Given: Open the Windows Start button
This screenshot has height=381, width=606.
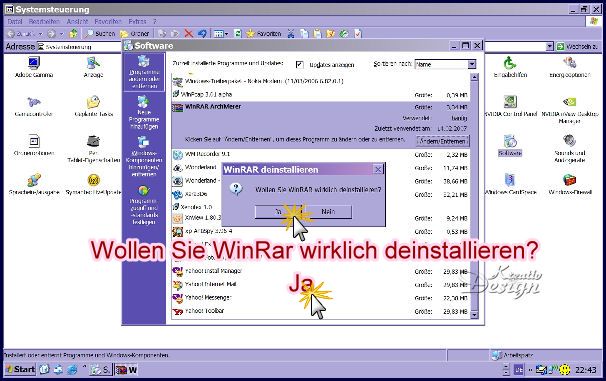Looking at the screenshot, I should click(20, 370).
